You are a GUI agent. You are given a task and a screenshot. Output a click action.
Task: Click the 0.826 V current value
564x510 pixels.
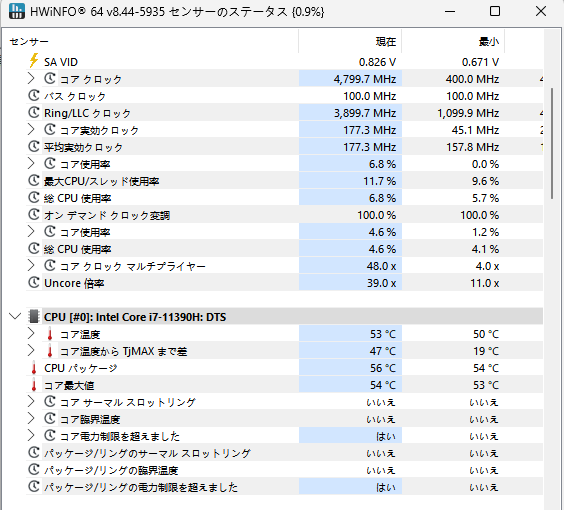pyautogui.click(x=377, y=62)
